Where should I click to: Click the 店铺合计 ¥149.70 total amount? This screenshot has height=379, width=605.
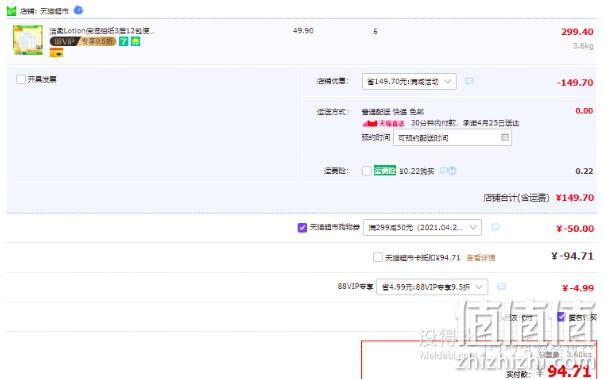[575, 198]
